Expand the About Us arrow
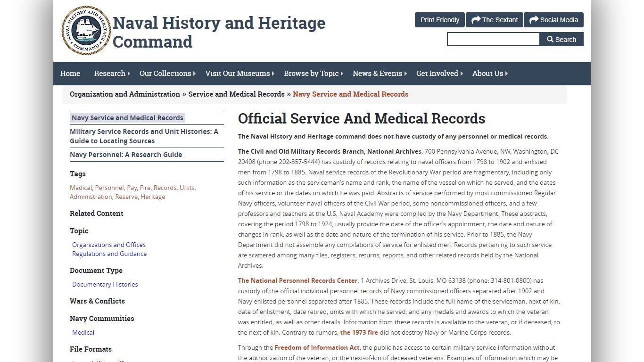 pyautogui.click(x=506, y=74)
